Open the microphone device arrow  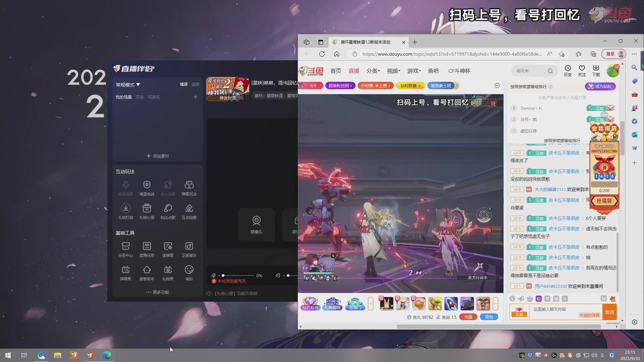[x=219, y=276]
